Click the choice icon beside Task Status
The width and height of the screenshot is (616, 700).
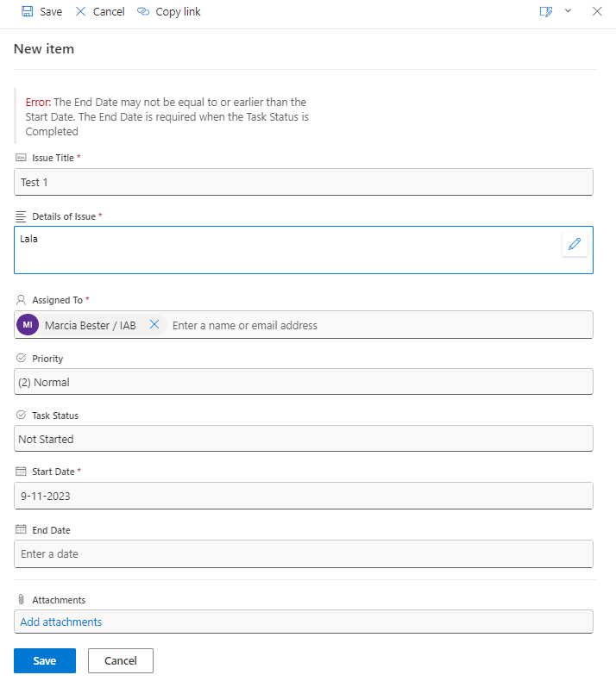pyautogui.click(x=19, y=415)
